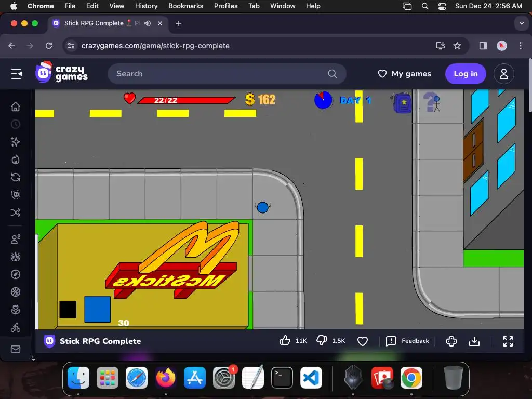Bookmark this page with the star icon

[x=457, y=46]
